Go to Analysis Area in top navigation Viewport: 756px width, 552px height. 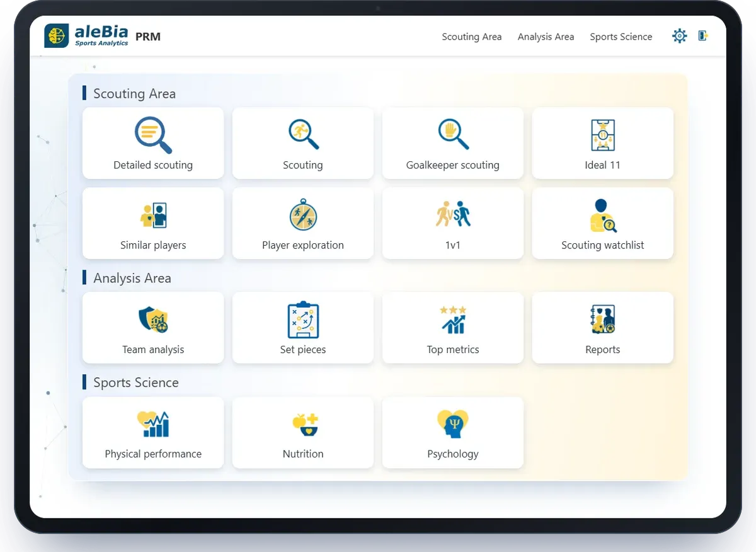pyautogui.click(x=546, y=37)
